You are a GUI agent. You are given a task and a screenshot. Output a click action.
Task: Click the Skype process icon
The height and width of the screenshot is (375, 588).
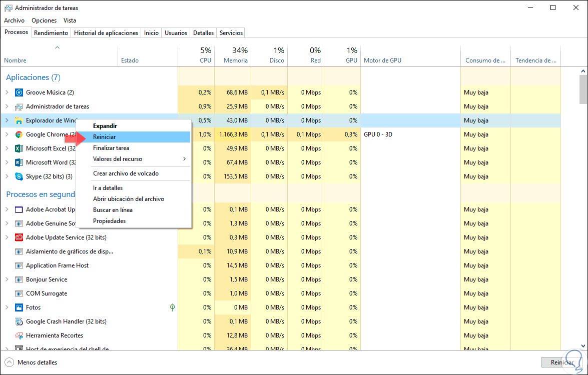(19, 176)
